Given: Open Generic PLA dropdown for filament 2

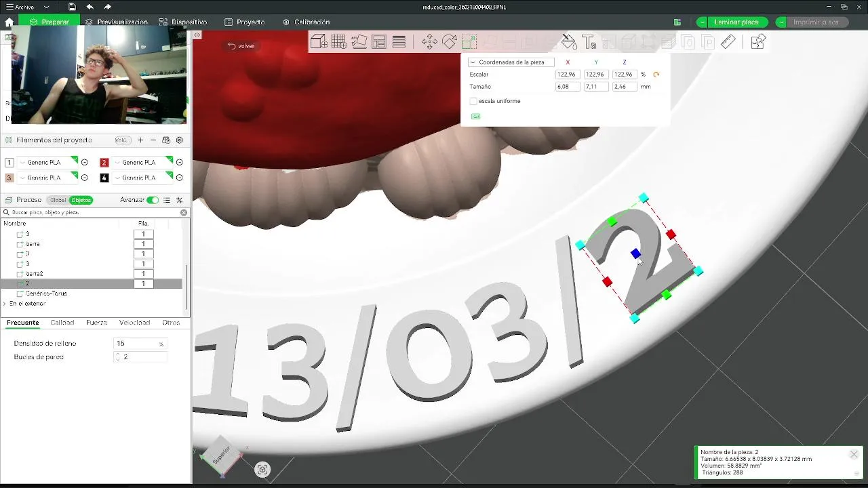Looking at the screenshot, I should [x=142, y=163].
